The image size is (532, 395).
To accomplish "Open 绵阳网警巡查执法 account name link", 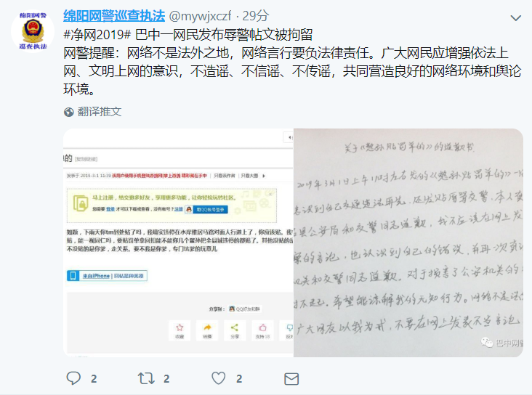I will [114, 16].
